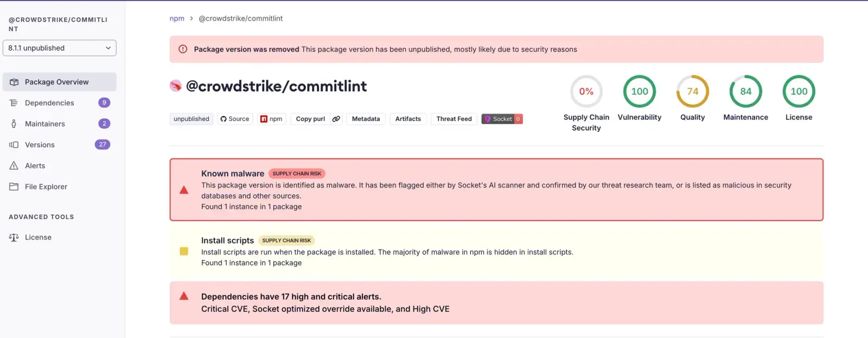
Task: Open License under Advanced Tools
Action: [60, 237]
